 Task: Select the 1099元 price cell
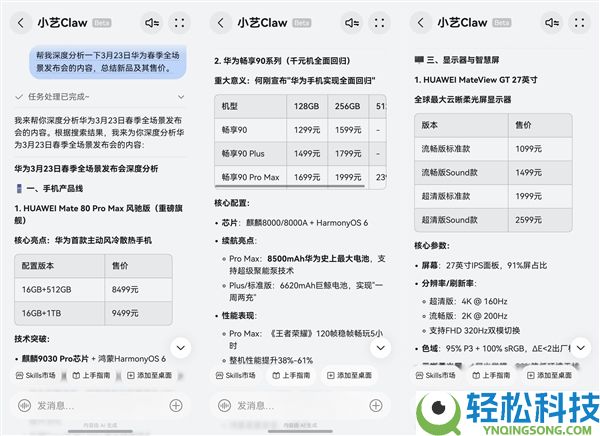[540, 149]
